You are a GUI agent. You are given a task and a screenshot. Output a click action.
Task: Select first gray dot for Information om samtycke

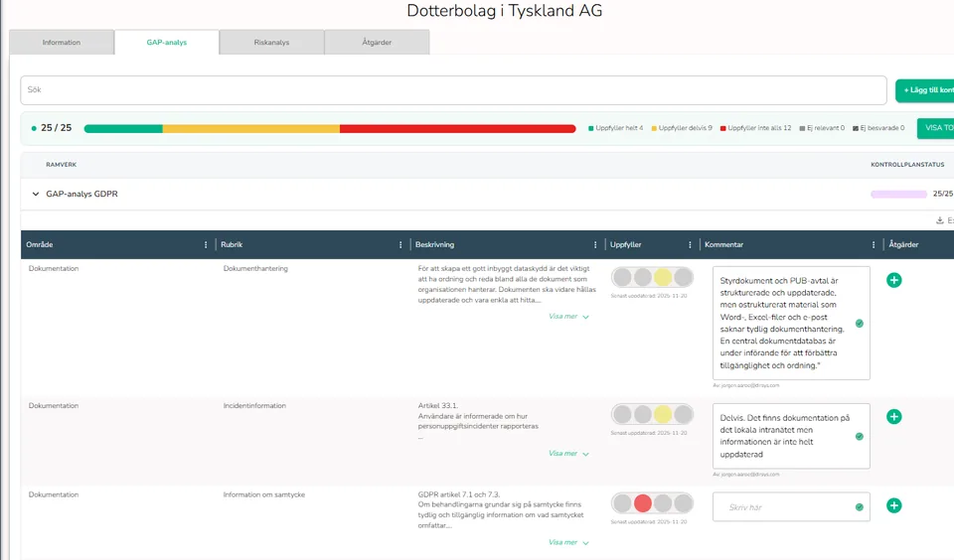[x=622, y=503]
